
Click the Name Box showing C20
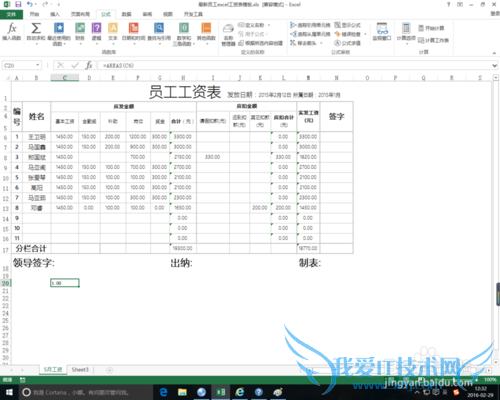click(18, 65)
